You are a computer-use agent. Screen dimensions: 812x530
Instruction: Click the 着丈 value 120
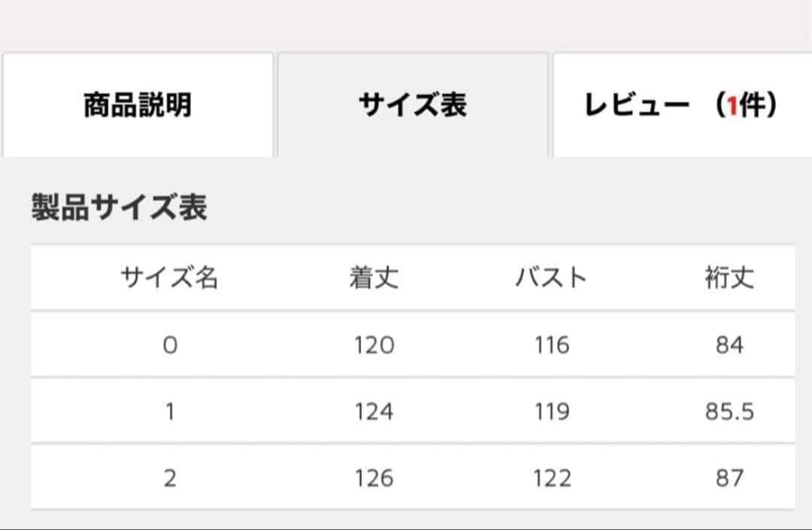click(x=374, y=345)
